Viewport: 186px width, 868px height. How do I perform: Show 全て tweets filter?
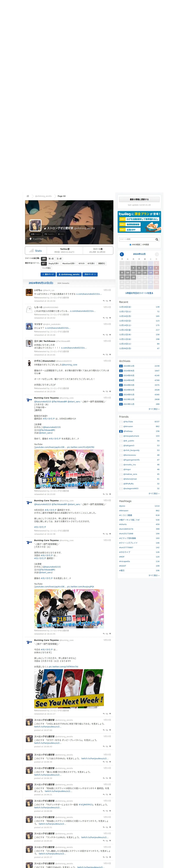[44, 263]
